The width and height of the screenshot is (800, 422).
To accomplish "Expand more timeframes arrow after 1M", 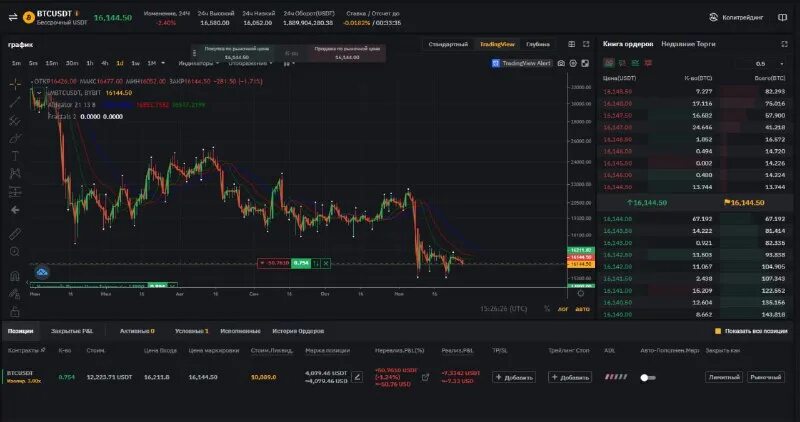I will 163,63.
